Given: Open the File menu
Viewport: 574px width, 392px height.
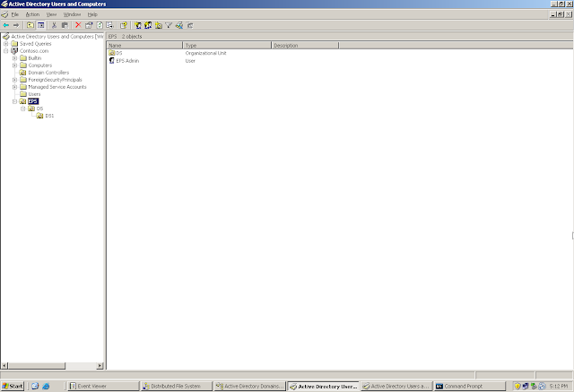Looking at the screenshot, I should (15, 14).
